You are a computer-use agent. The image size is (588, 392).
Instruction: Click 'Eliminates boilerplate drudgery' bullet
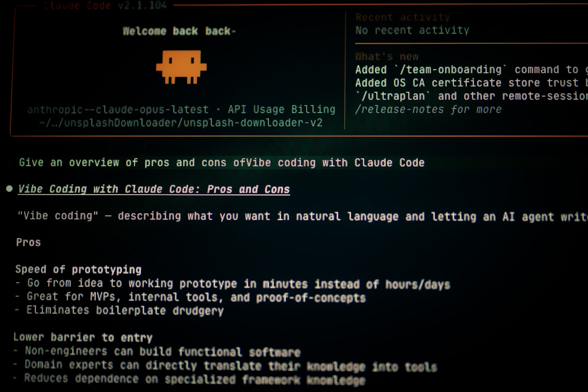point(119,310)
